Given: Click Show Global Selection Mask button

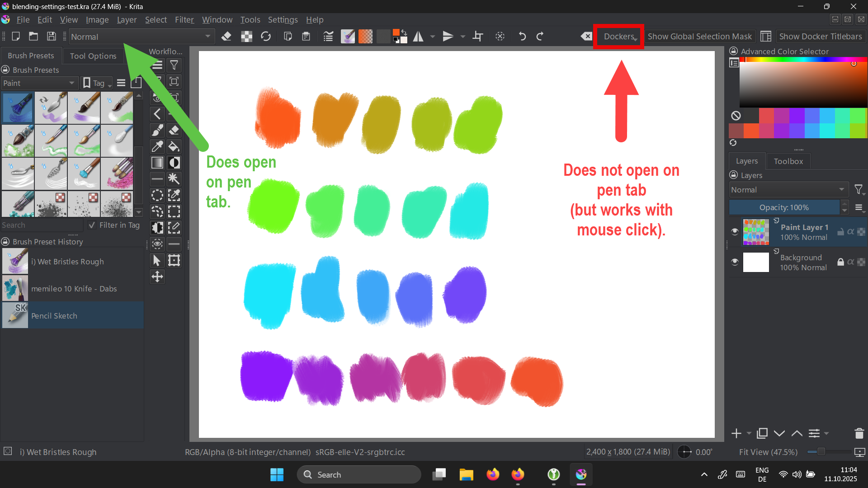Looking at the screenshot, I should [699, 37].
